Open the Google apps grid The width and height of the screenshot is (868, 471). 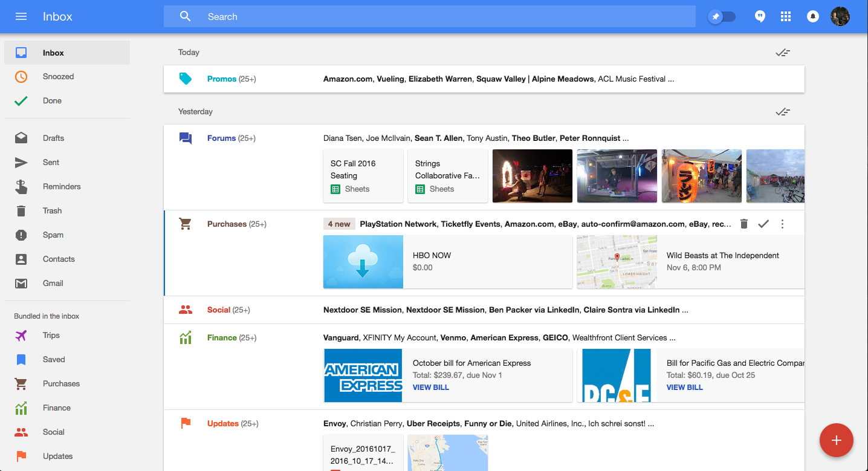(786, 16)
